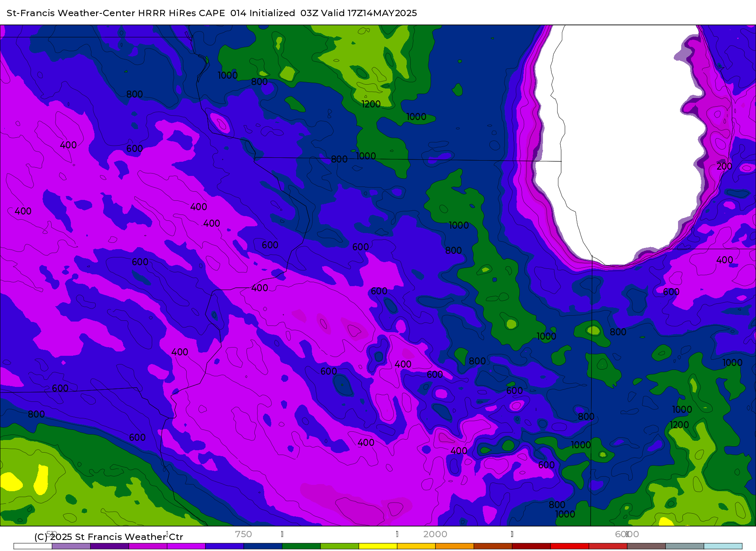
Task: Select the navy blue legend swatch
Action: (263, 546)
